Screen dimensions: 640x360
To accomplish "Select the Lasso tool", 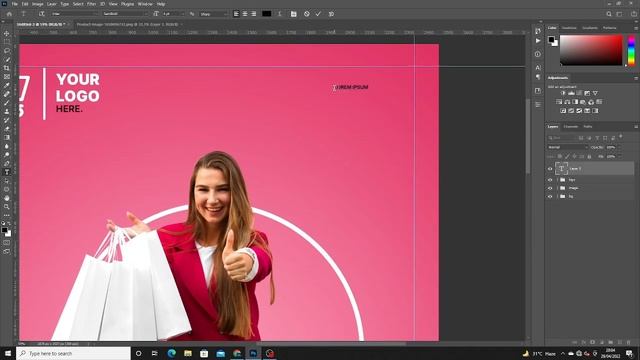I will pos(7,51).
